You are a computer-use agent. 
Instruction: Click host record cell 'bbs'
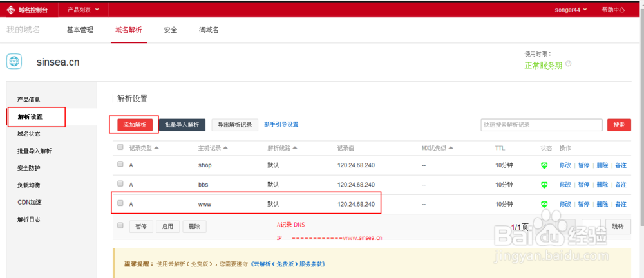(x=204, y=185)
